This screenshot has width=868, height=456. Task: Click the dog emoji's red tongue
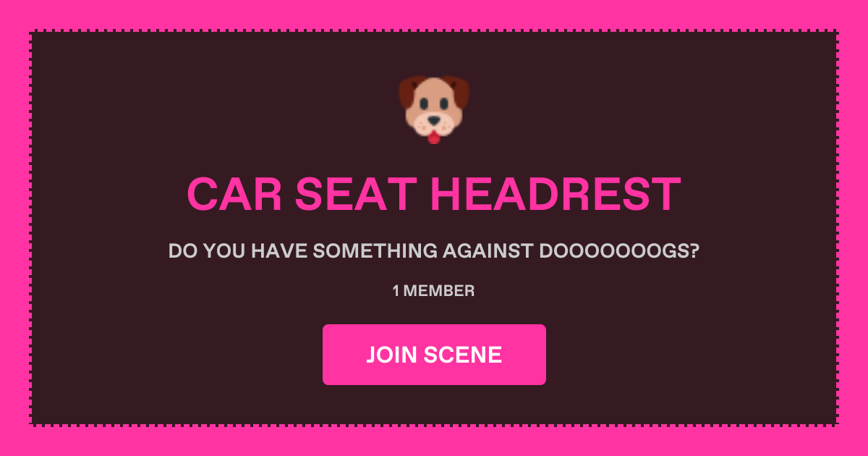[x=433, y=138]
